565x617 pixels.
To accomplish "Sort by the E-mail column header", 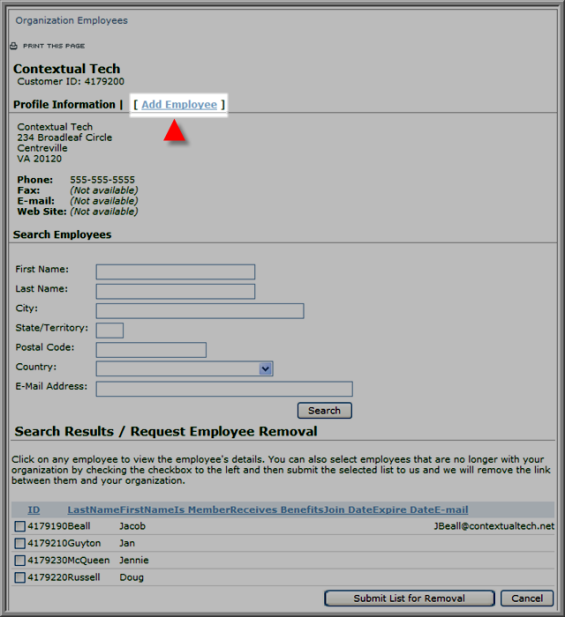I will (x=451, y=510).
